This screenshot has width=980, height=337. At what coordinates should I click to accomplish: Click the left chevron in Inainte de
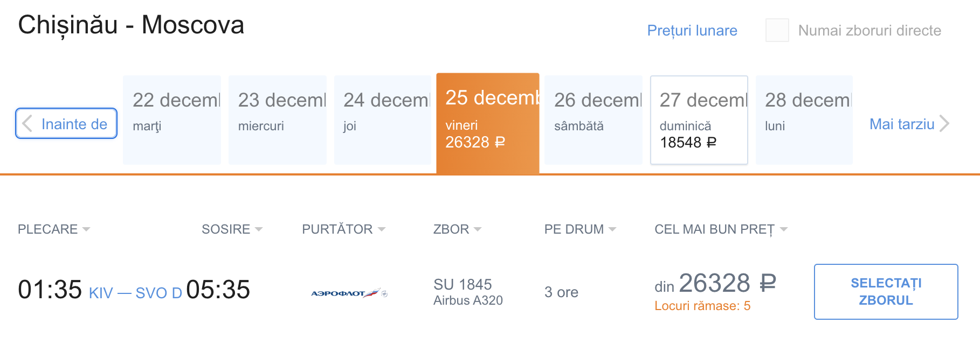click(x=27, y=124)
